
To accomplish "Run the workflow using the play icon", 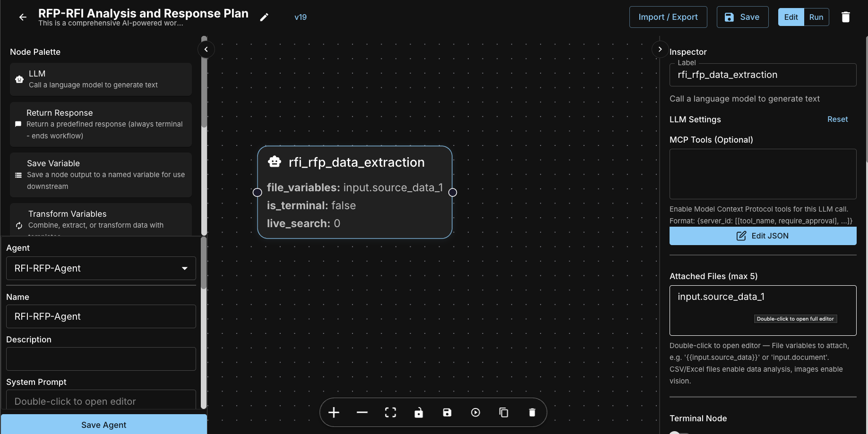I will pos(475,412).
